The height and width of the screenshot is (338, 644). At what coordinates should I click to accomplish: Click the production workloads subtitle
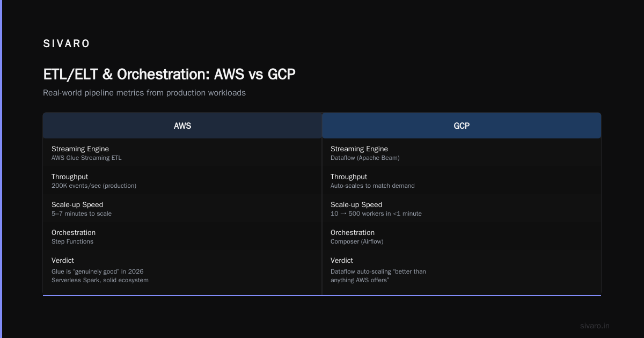tap(144, 93)
